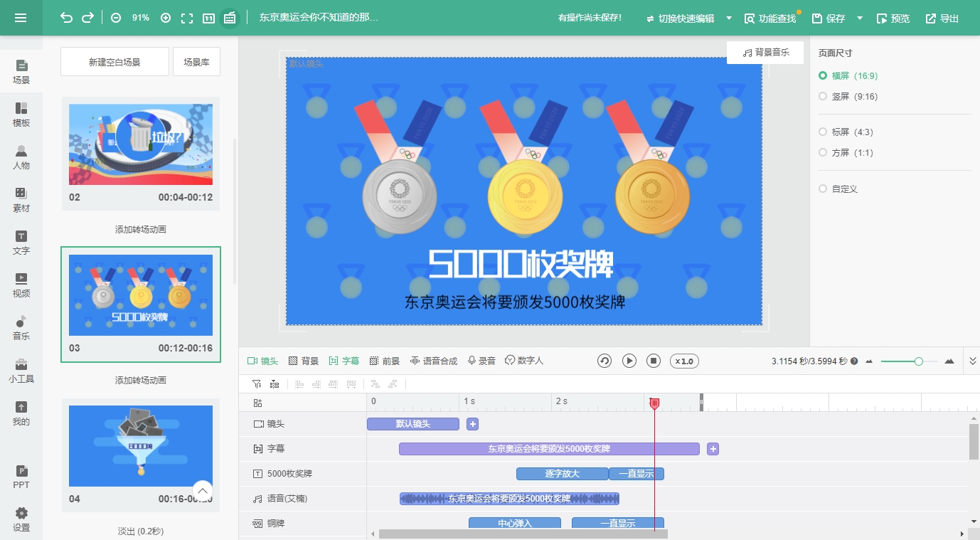This screenshot has height=540, width=980.
Task: Open the 人物 character sidebar panel
Action: 21,157
